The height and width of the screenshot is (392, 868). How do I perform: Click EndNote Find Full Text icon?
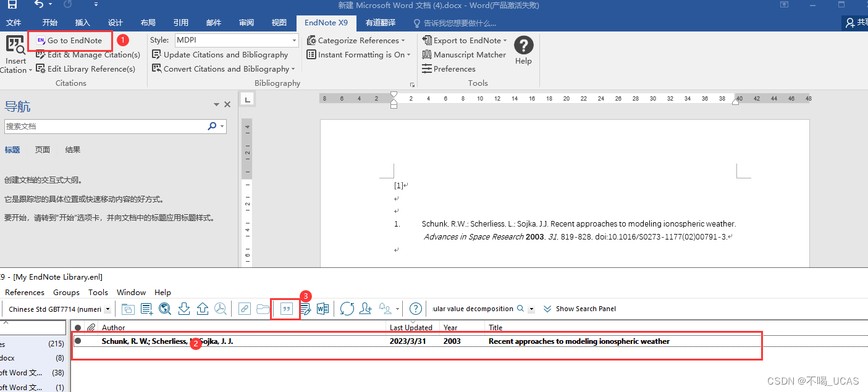221,309
